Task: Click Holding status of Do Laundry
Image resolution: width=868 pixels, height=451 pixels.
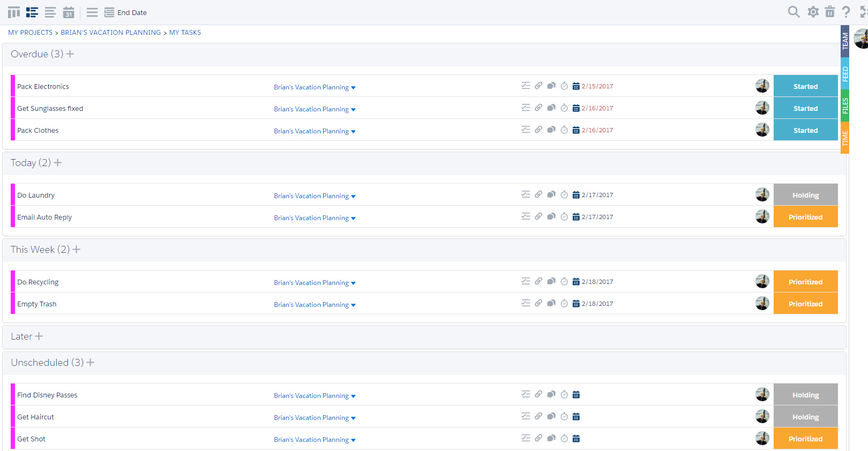Action: point(805,195)
